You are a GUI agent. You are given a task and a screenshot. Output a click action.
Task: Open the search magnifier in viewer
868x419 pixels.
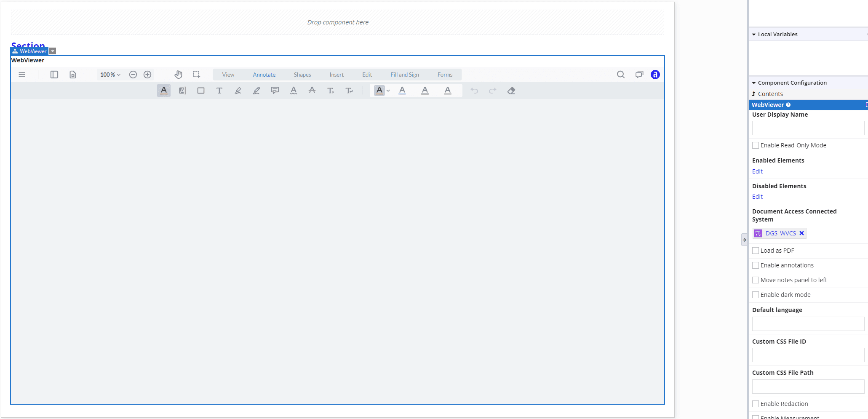pos(620,75)
